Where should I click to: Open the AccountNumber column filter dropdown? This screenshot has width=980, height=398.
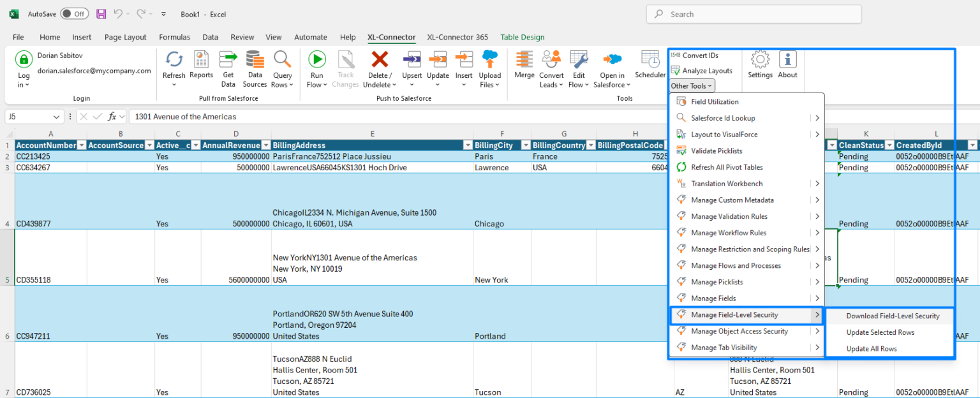[x=82, y=145]
